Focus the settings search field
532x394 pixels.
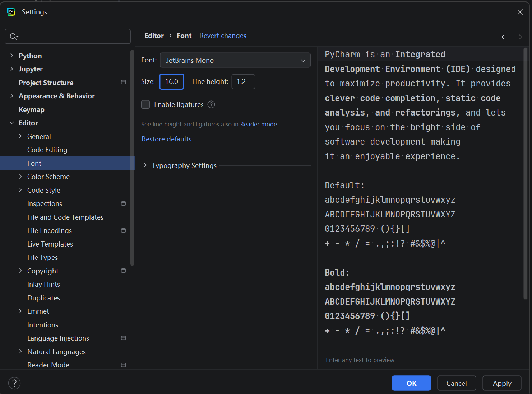pyautogui.click(x=68, y=37)
